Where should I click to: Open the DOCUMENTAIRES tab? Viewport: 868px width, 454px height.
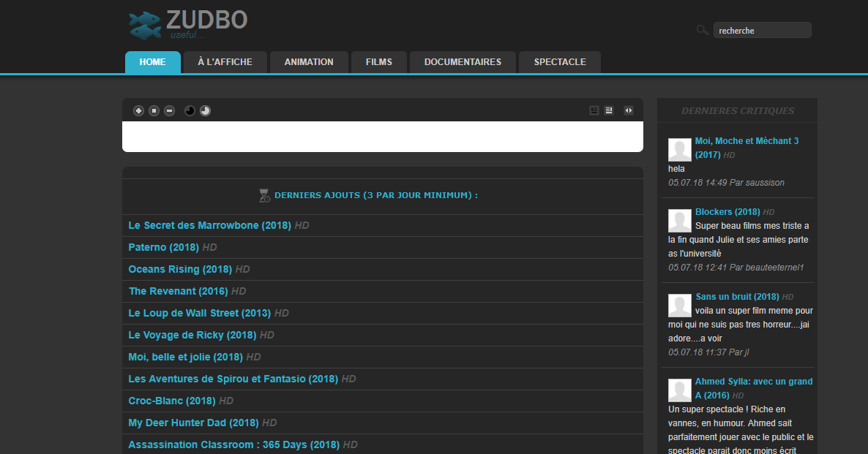click(463, 62)
